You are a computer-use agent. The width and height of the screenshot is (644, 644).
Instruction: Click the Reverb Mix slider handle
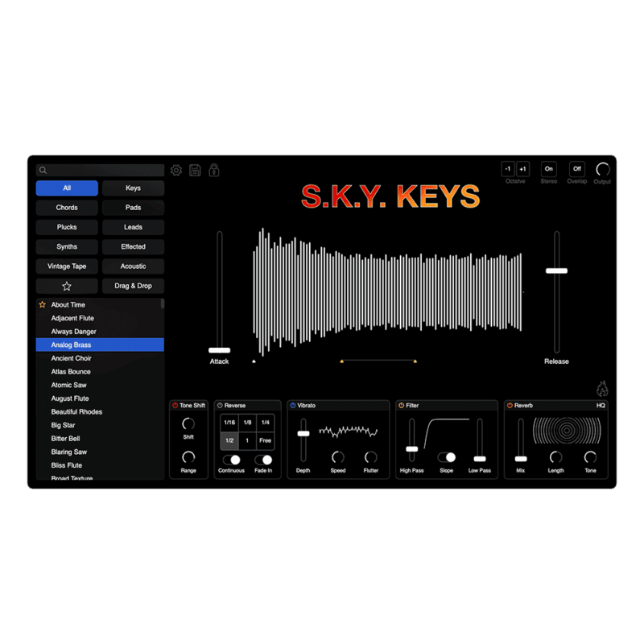[x=521, y=459]
